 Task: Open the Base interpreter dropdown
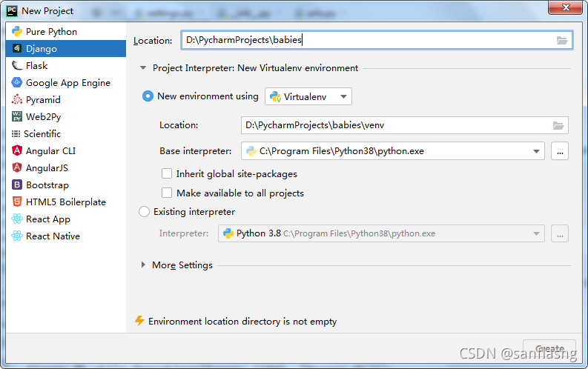coord(393,151)
